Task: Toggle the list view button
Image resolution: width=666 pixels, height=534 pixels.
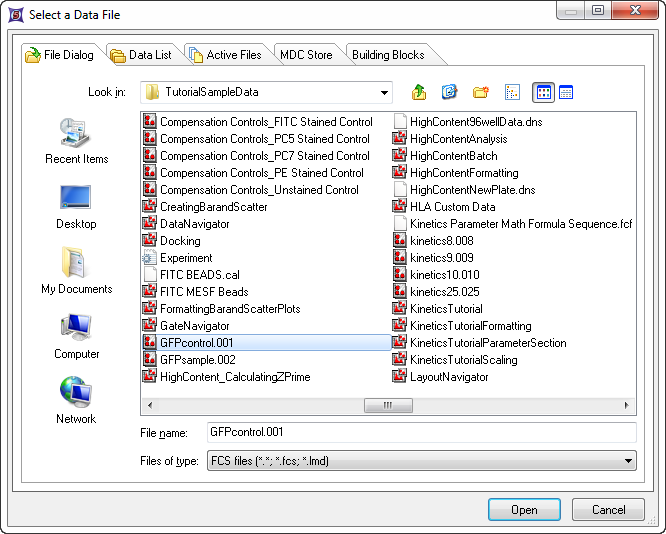Action: pos(544,93)
